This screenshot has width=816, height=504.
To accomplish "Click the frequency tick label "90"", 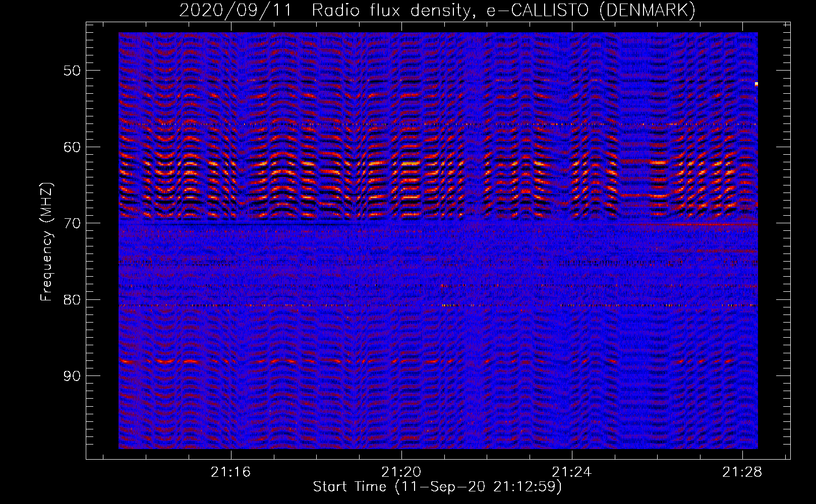I will (x=72, y=376).
